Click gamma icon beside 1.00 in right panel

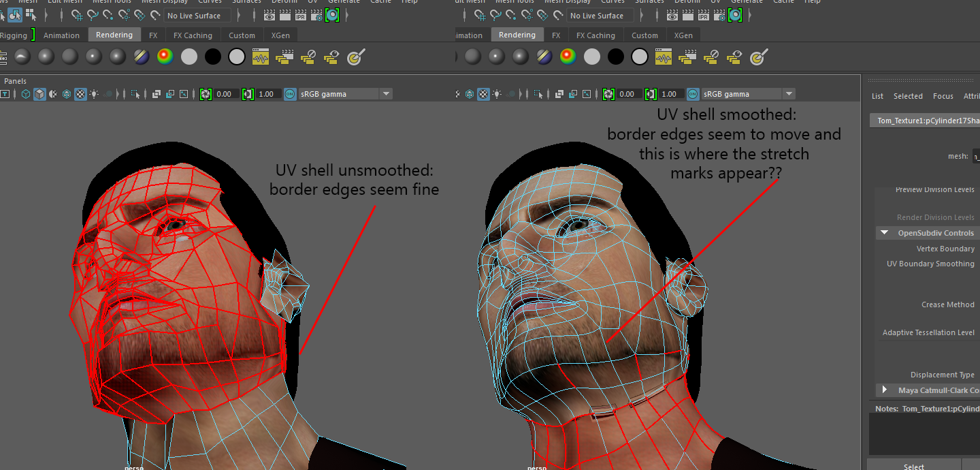point(651,94)
